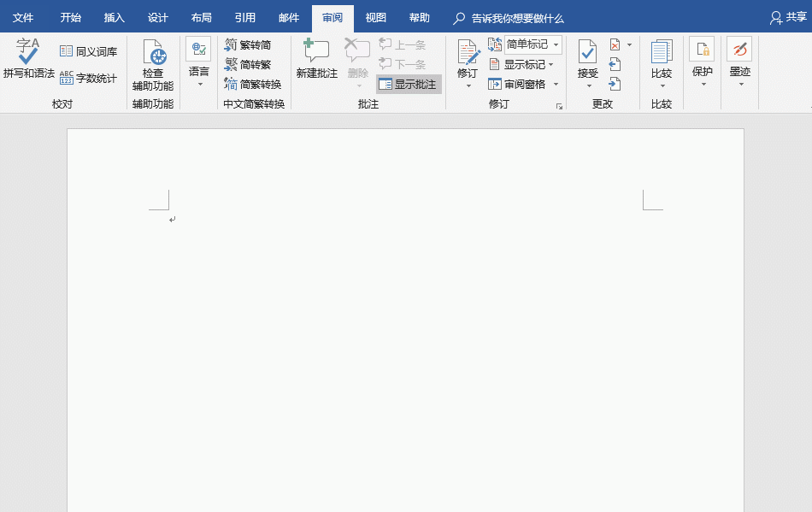Image resolution: width=812 pixels, height=512 pixels.
Task: Toggle 修订 track changes
Action: tap(468, 58)
